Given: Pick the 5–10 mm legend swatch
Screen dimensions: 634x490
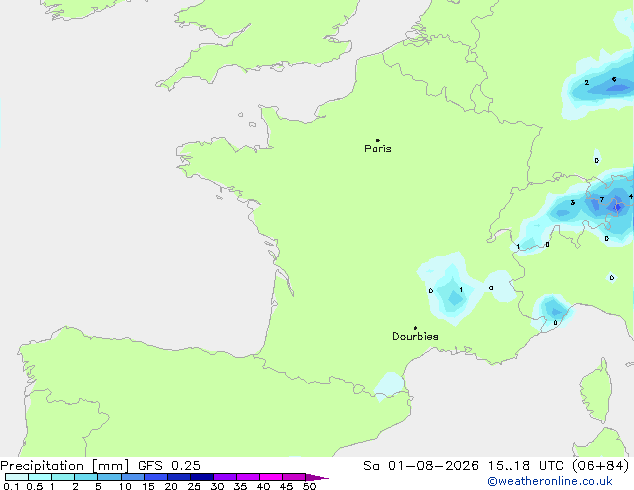Looking at the screenshot, I should [x=109, y=477].
